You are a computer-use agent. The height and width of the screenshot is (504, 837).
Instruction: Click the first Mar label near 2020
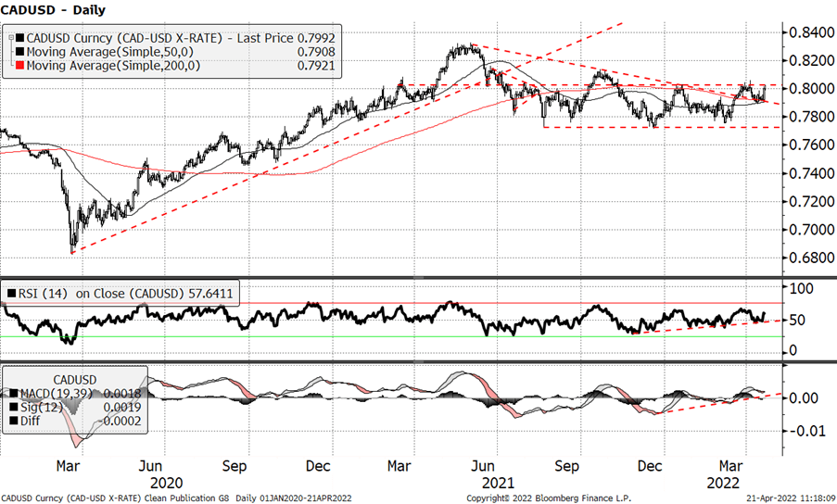point(68,466)
